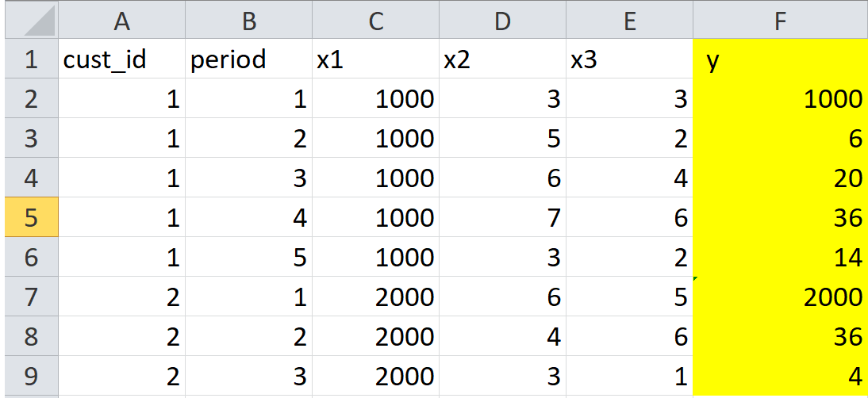The width and height of the screenshot is (868, 398).
Task: Select row 9 header
Action: click(x=31, y=376)
